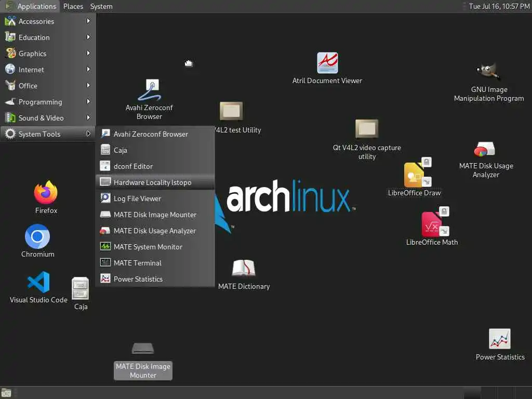The width and height of the screenshot is (532, 399).
Task: Open Atril Document Viewer desktop icon
Action: (327, 63)
